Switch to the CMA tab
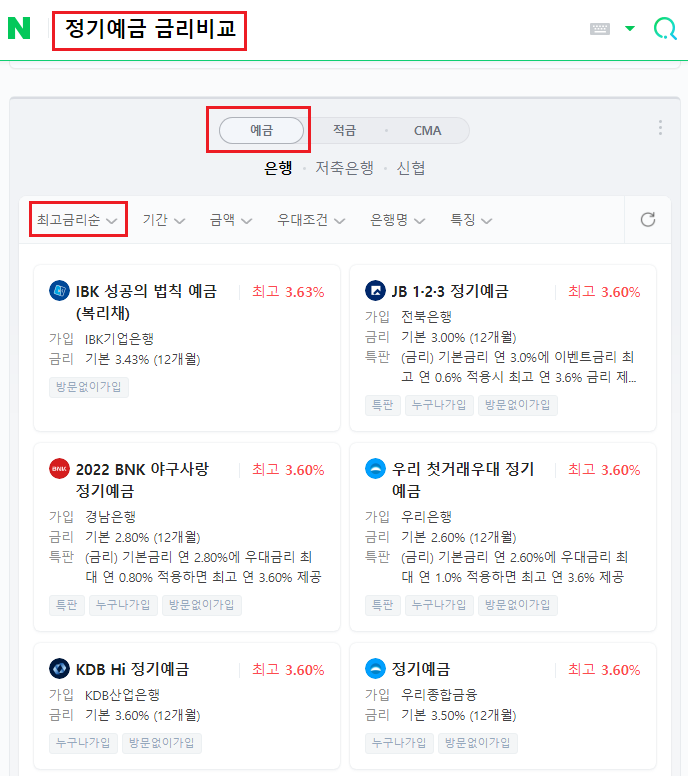 click(x=427, y=131)
